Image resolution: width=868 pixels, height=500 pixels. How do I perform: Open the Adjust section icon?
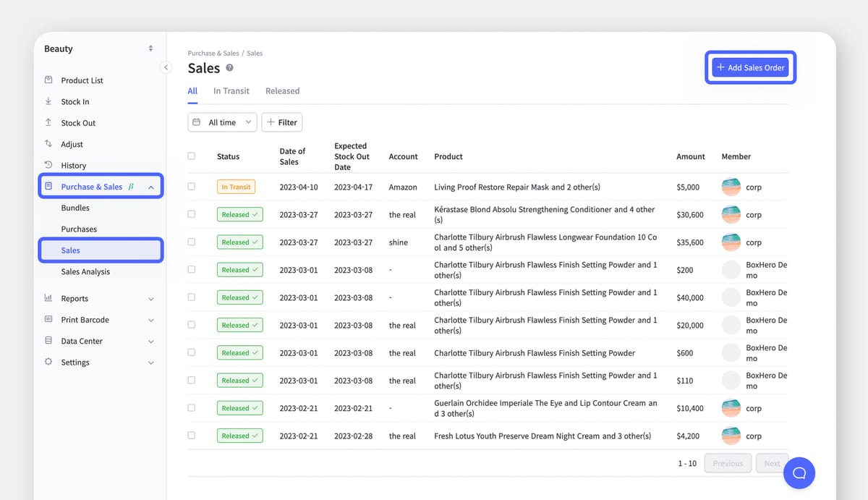(x=48, y=144)
